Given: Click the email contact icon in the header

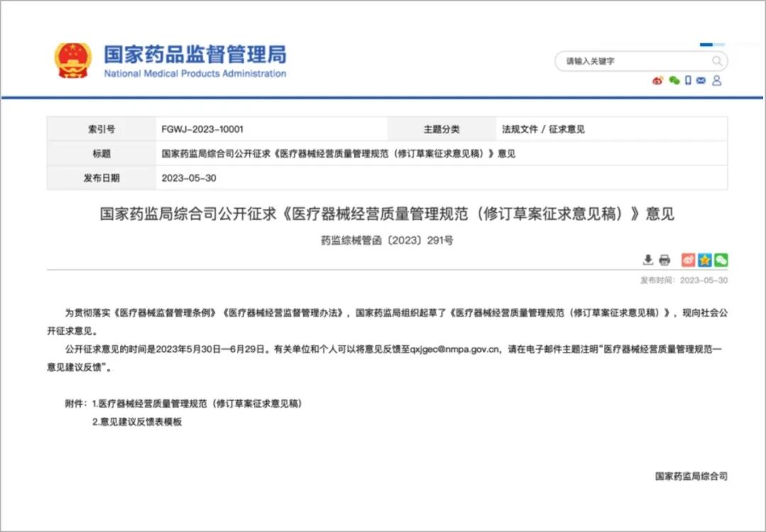Looking at the screenshot, I should click(701, 80).
